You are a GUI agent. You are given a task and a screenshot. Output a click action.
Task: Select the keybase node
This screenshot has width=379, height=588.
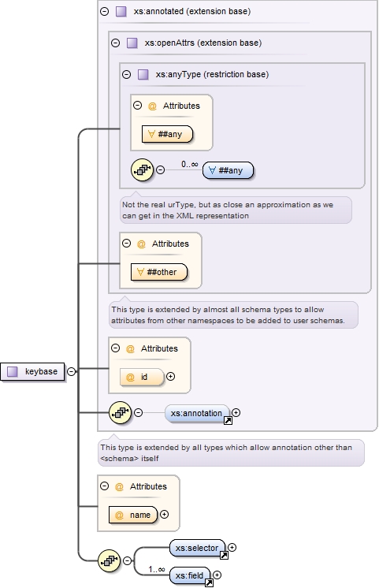click(32, 371)
